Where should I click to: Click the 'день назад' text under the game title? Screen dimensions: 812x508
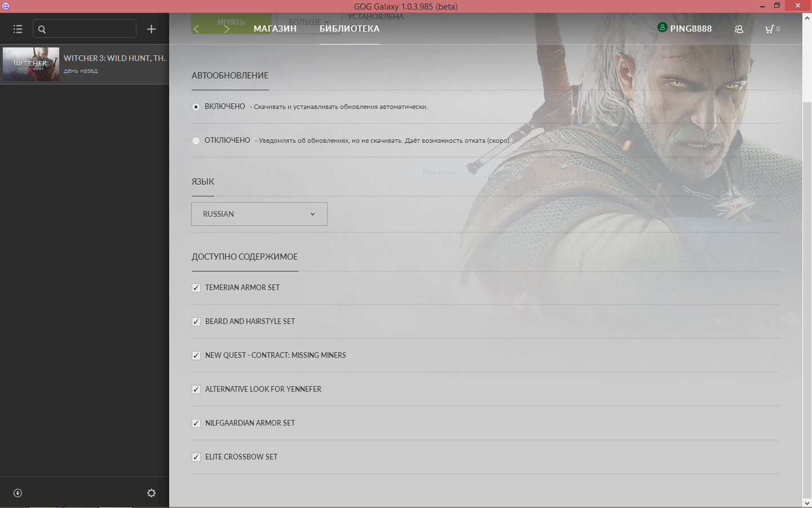(81, 71)
